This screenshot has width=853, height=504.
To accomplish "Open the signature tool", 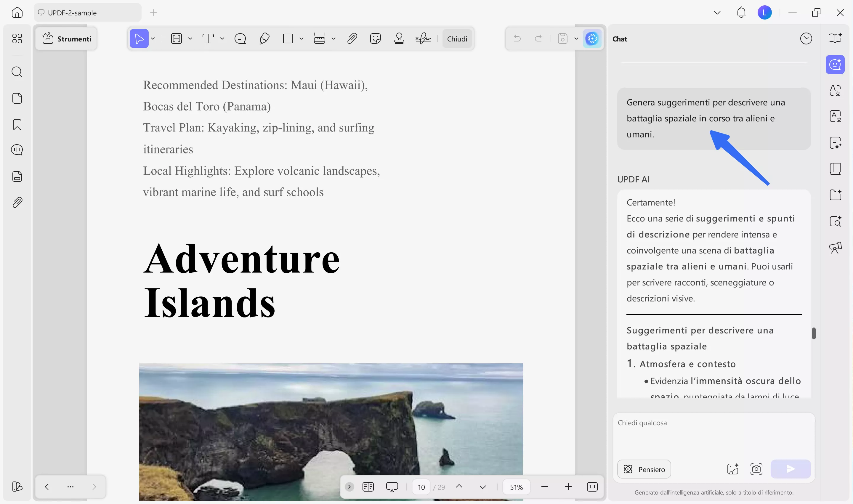I will click(x=423, y=39).
